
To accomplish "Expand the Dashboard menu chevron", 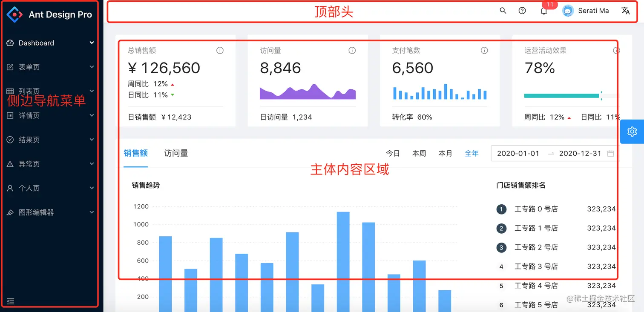I will 92,43.
